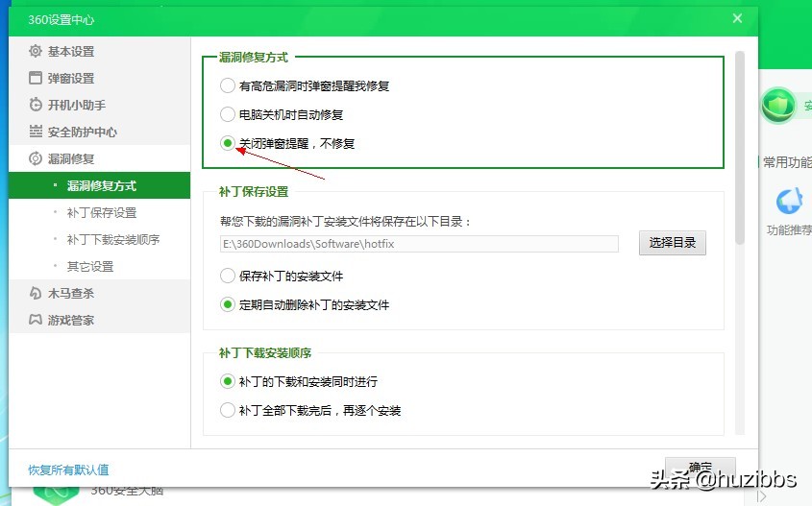
Task: Open 开机小助手 settings section
Action: click(99, 105)
